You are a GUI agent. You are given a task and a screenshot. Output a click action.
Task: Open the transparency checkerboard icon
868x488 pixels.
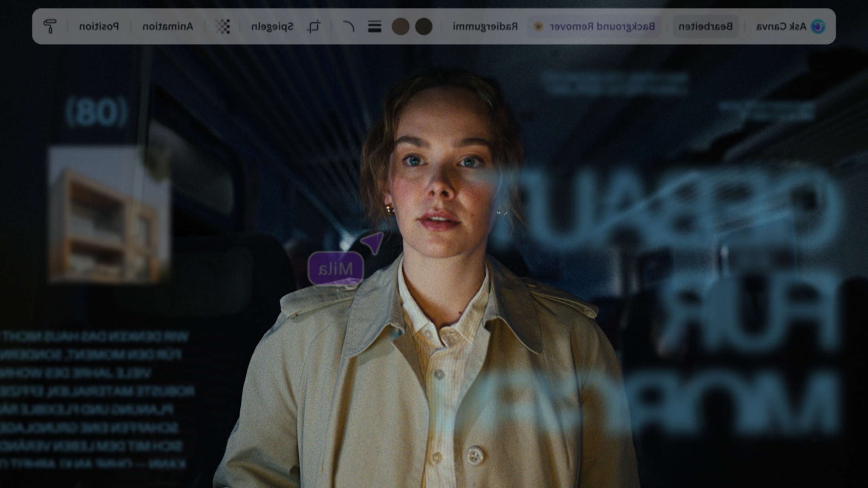[x=223, y=26]
